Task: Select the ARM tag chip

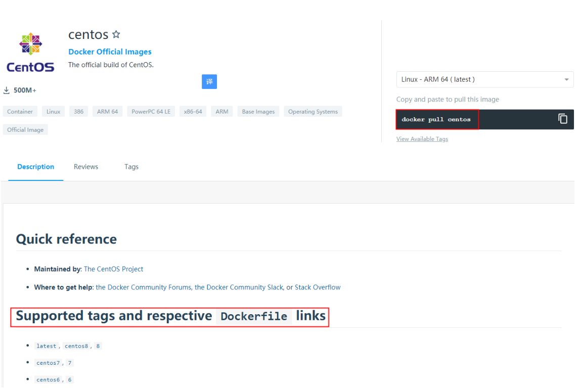Action: point(222,111)
